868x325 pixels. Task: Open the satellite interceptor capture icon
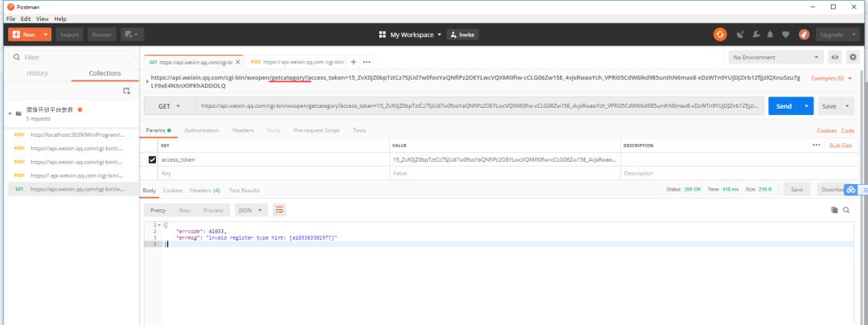pyautogui.click(x=741, y=35)
